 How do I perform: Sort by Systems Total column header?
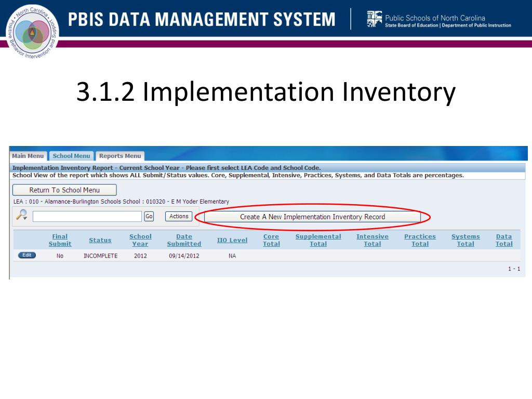coord(465,240)
